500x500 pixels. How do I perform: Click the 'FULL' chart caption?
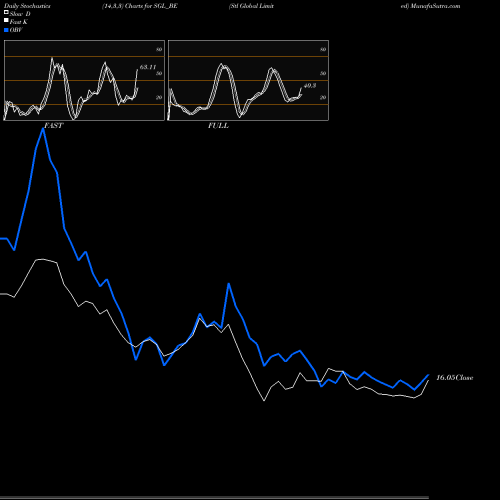218,126
